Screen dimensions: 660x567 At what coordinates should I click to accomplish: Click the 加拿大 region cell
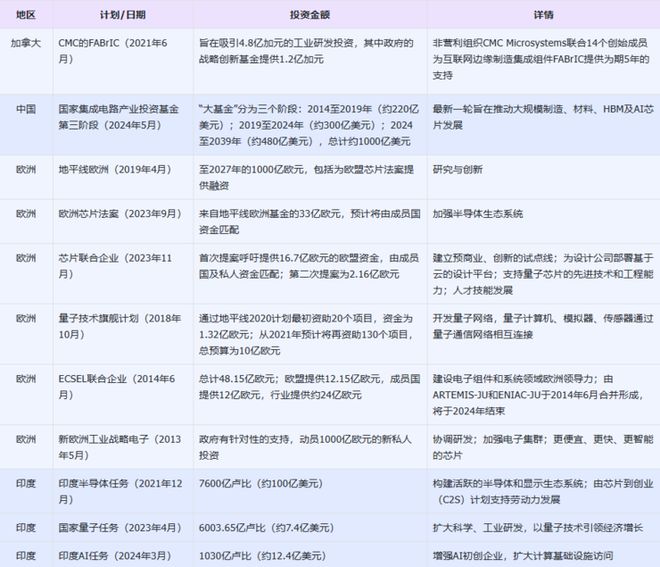(25, 45)
